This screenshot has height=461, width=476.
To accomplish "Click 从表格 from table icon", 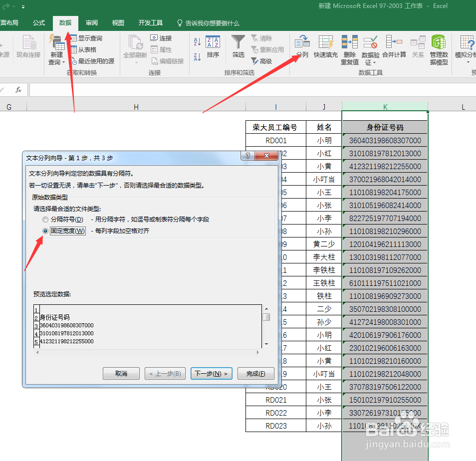I will click(74, 49).
